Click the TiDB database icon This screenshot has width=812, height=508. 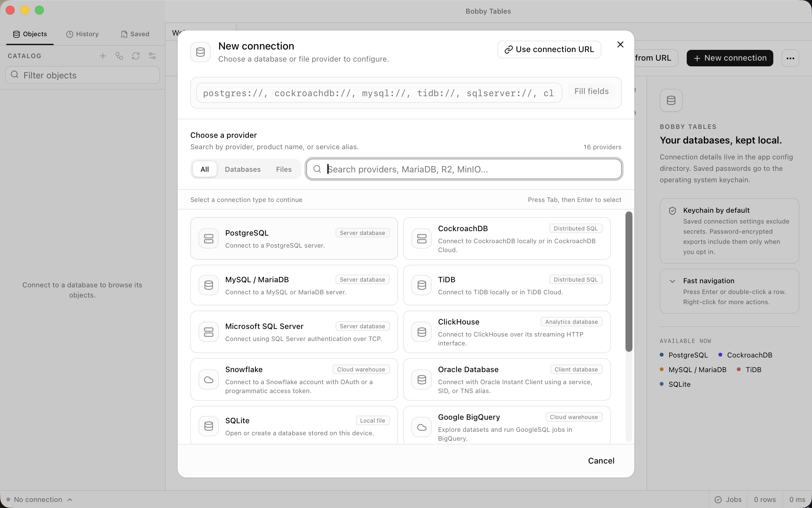coord(422,285)
